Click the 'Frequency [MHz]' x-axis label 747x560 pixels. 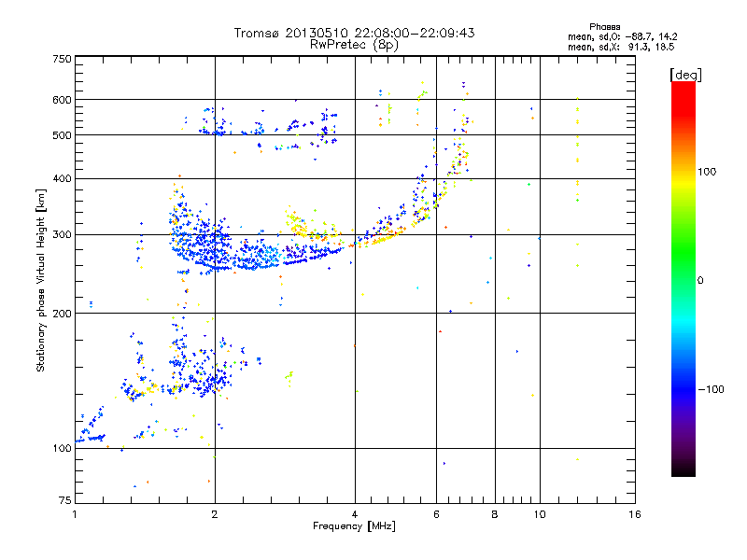click(x=354, y=526)
